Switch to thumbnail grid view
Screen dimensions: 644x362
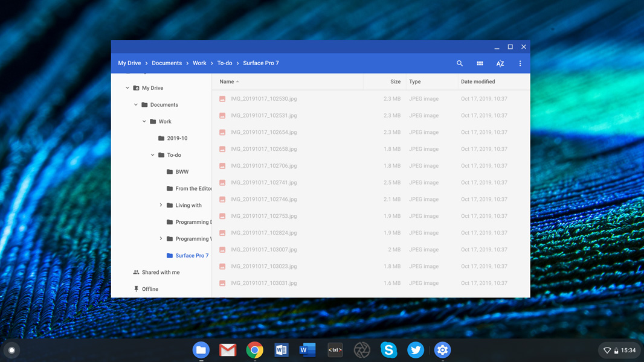[480, 63]
